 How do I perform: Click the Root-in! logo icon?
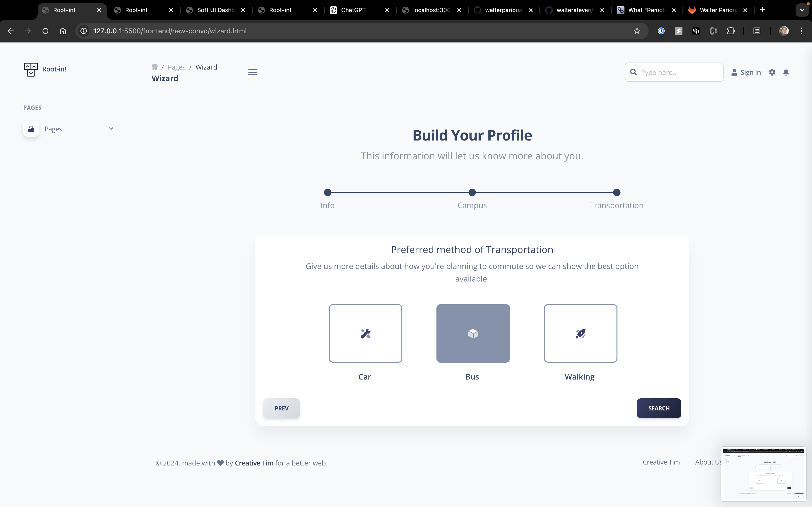[x=31, y=70]
